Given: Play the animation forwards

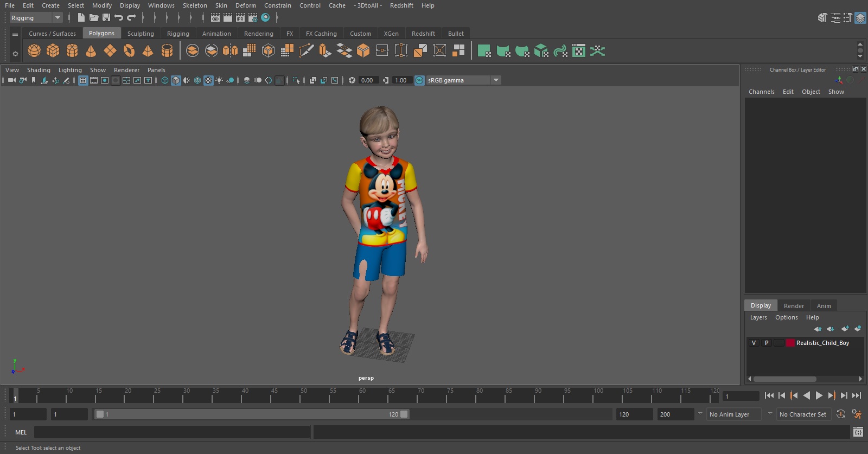Looking at the screenshot, I should coord(819,395).
